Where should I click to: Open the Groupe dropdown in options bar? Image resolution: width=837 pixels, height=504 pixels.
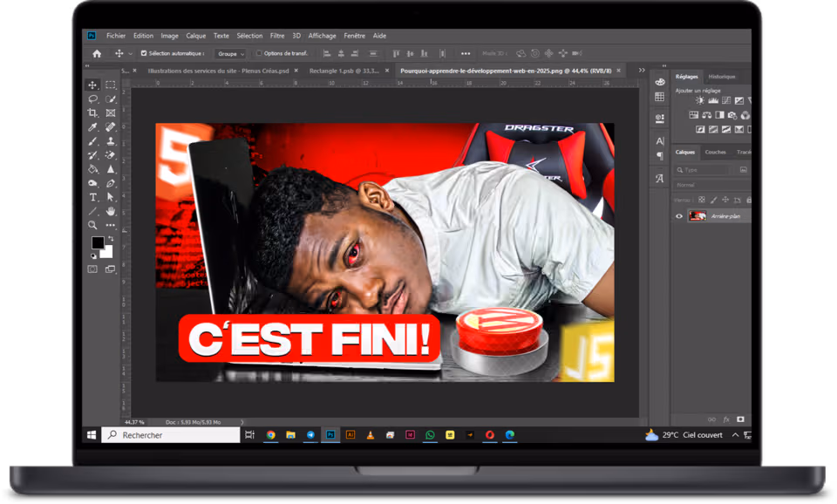[x=231, y=53]
